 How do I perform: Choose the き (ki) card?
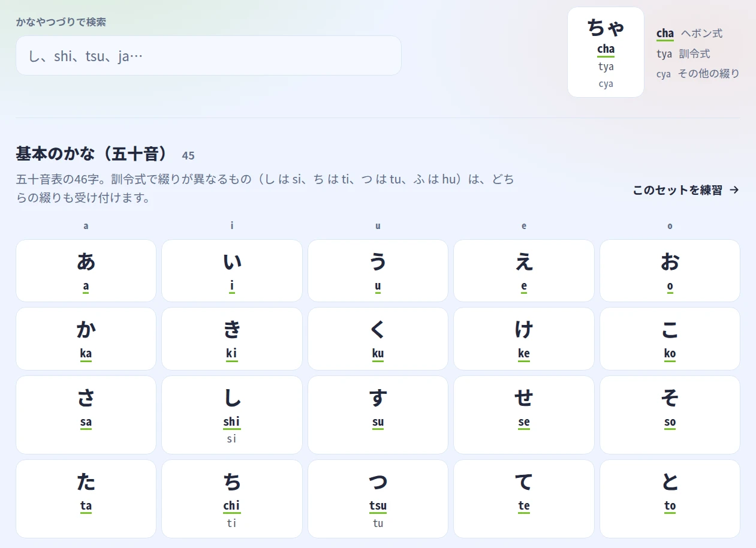pyautogui.click(x=232, y=339)
